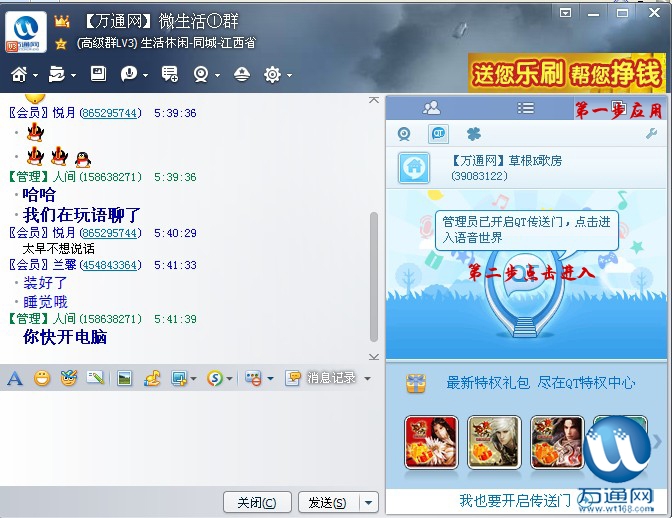Open send options arrow beside 发送
The height and width of the screenshot is (518, 672).
369,502
